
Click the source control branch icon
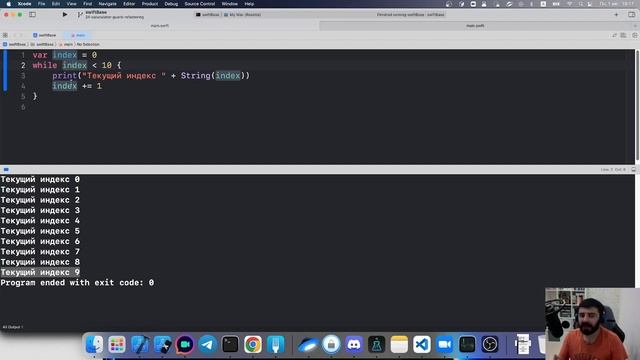point(80,15)
